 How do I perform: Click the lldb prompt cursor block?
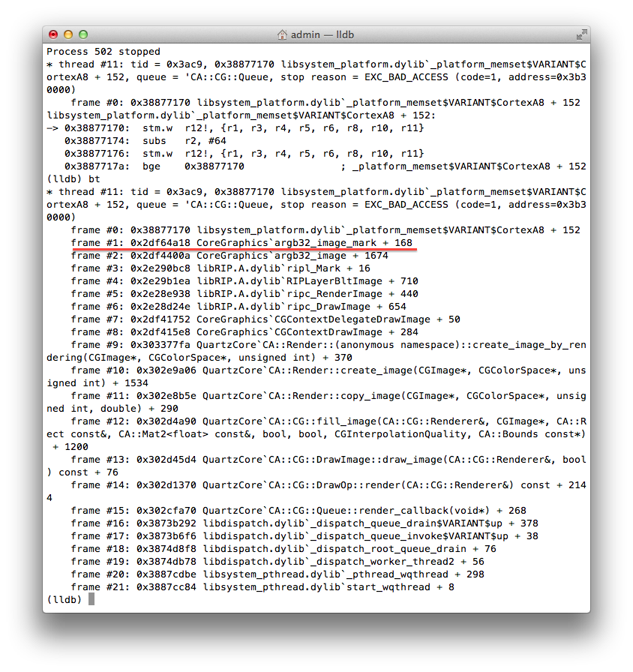(x=91, y=599)
